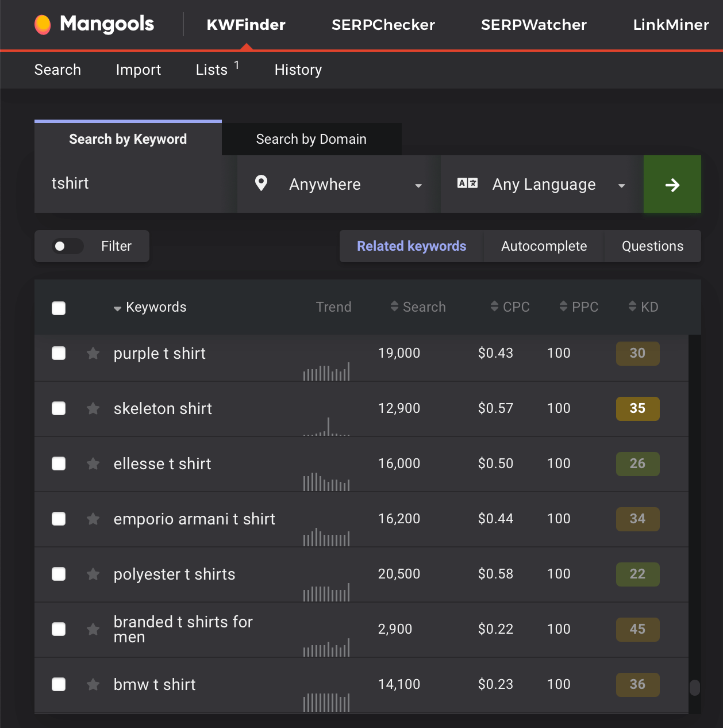Click the 20,500 search volume value
Image resolution: width=723 pixels, height=728 pixels.
click(x=399, y=574)
